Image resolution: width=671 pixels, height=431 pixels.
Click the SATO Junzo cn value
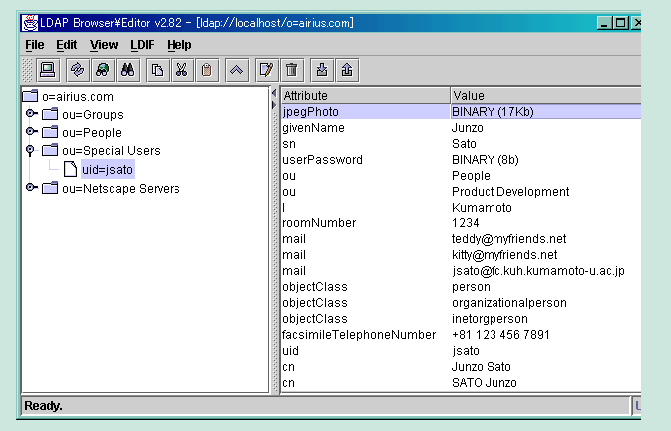pyautogui.click(x=484, y=383)
